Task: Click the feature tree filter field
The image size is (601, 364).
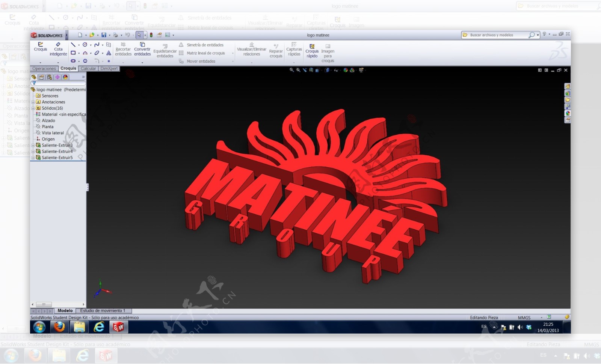Action: coord(58,83)
